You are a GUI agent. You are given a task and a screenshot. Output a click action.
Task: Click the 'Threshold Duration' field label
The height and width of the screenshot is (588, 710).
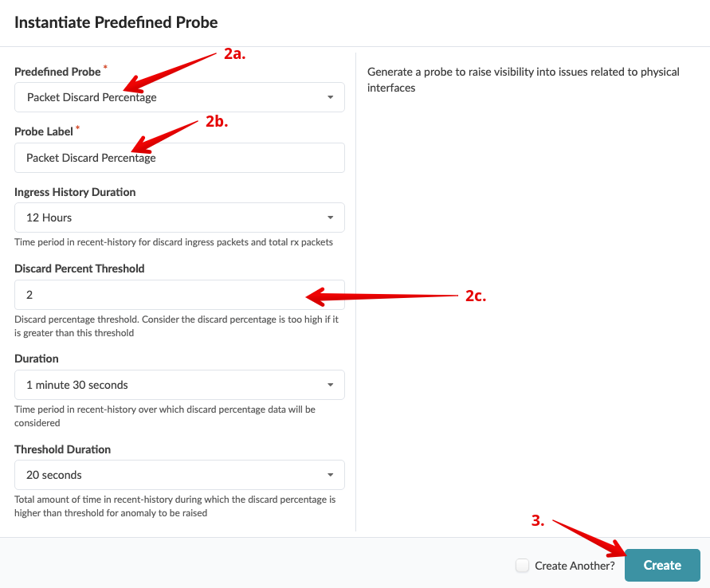click(x=62, y=449)
